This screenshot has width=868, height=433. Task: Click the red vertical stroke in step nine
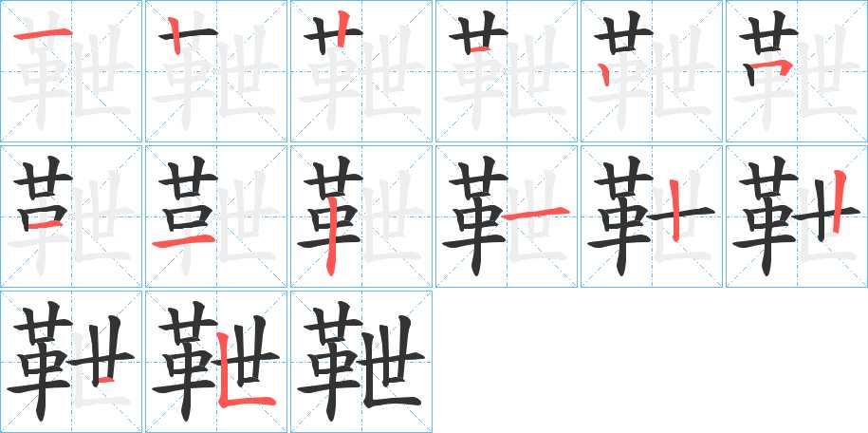pos(330,236)
